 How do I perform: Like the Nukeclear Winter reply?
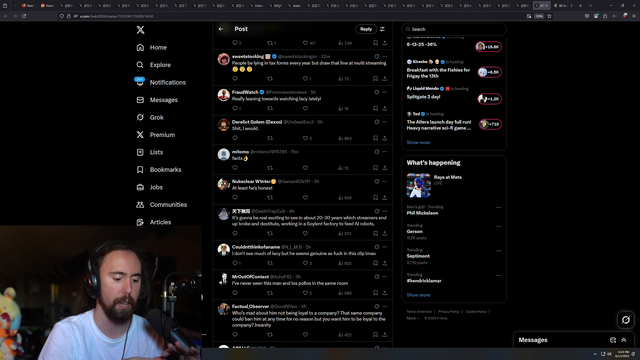[305, 198]
